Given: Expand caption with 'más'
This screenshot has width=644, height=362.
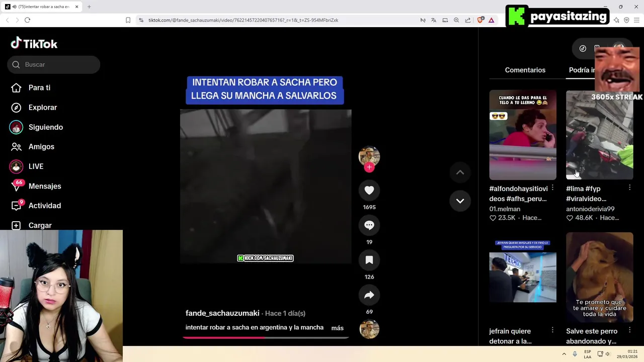Looking at the screenshot, I should 337,328.
